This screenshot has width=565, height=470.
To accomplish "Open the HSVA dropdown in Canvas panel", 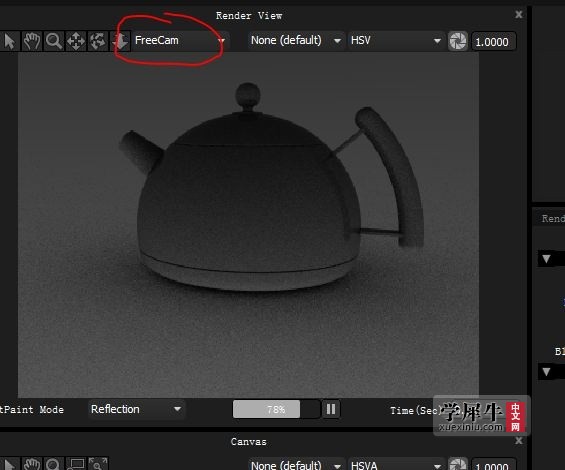I will coord(396,465).
